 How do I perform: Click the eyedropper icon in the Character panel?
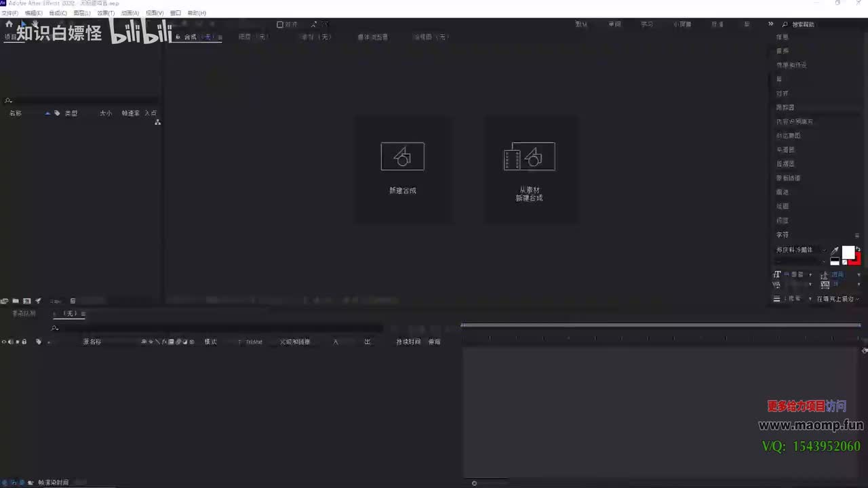click(835, 251)
